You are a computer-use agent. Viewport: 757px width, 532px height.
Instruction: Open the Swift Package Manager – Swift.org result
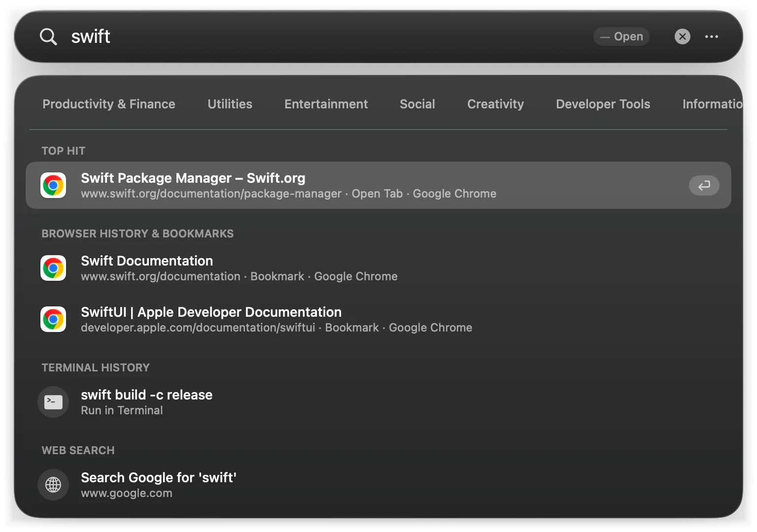(378, 185)
